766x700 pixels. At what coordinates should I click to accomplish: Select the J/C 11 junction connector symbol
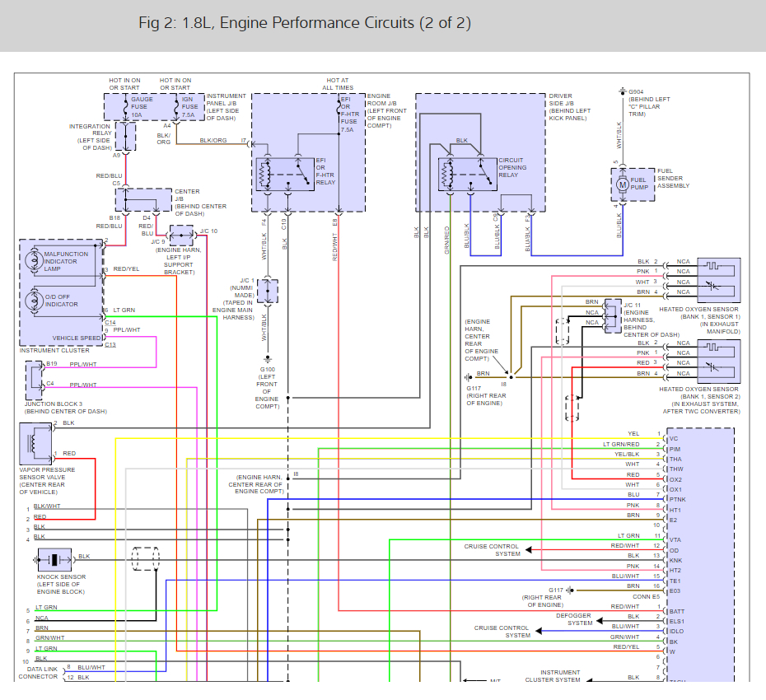[x=613, y=316]
